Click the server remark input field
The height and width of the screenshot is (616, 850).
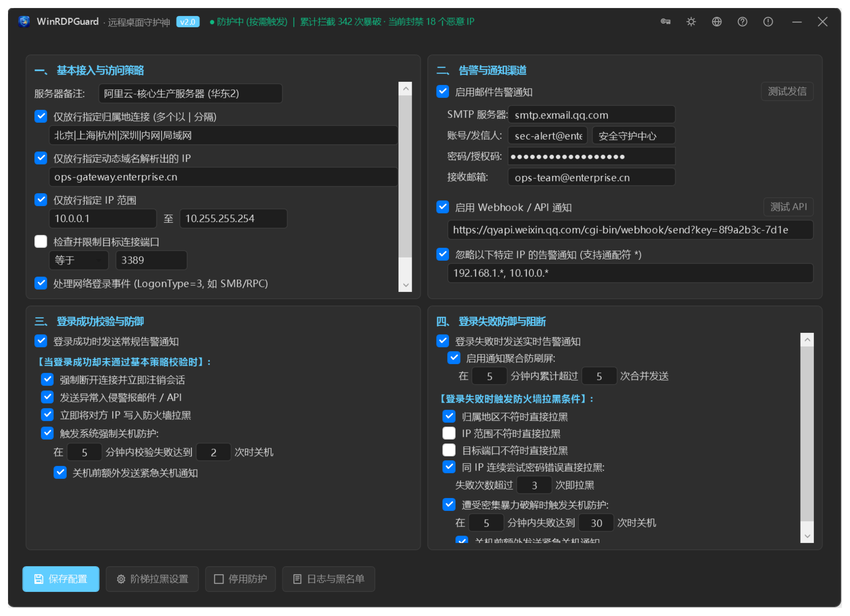(190, 93)
